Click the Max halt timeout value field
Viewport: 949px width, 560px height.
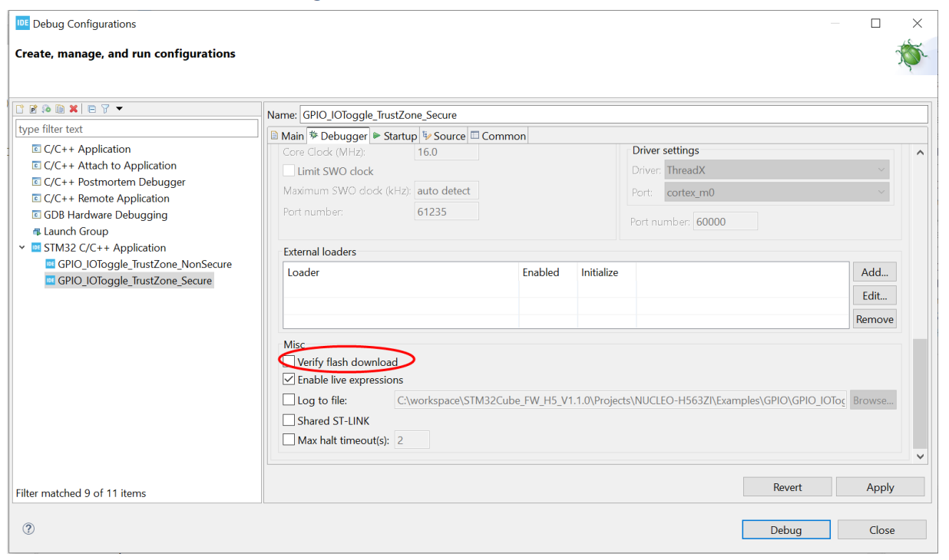[412, 440]
